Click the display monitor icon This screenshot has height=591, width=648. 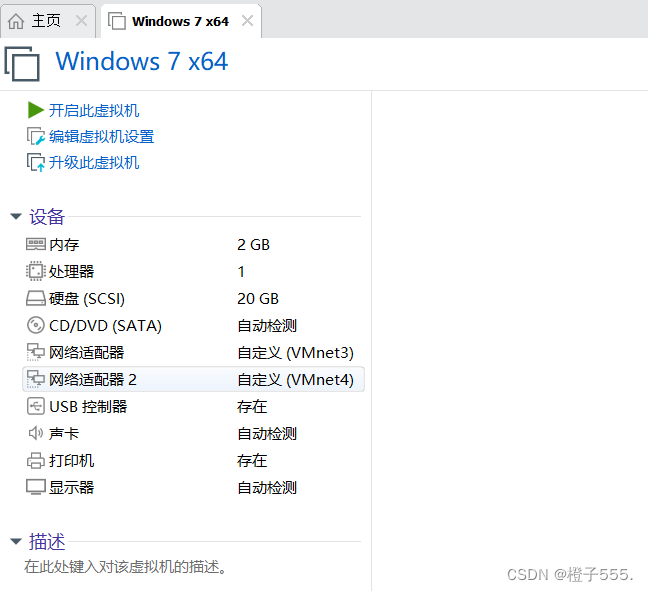pyautogui.click(x=36, y=487)
